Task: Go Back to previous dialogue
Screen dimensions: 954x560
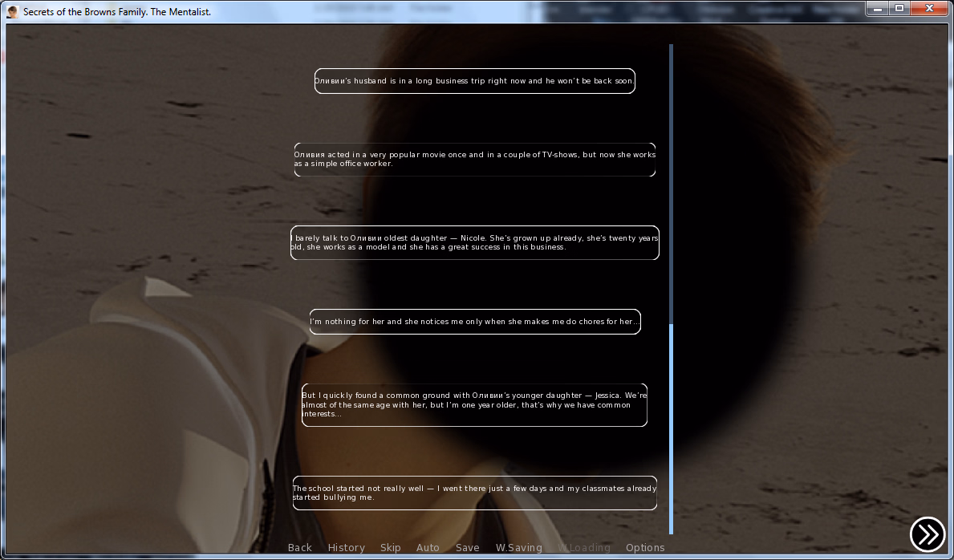Action: pyautogui.click(x=299, y=547)
